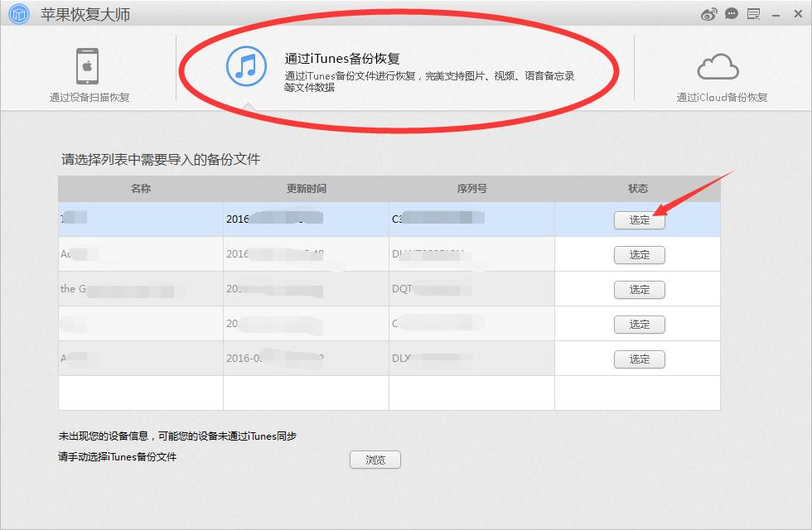Click 选定 on the second backup row

pos(639,255)
